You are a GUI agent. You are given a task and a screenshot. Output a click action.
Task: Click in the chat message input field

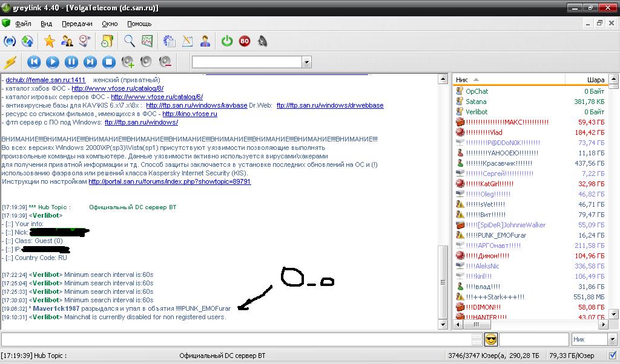236,339
